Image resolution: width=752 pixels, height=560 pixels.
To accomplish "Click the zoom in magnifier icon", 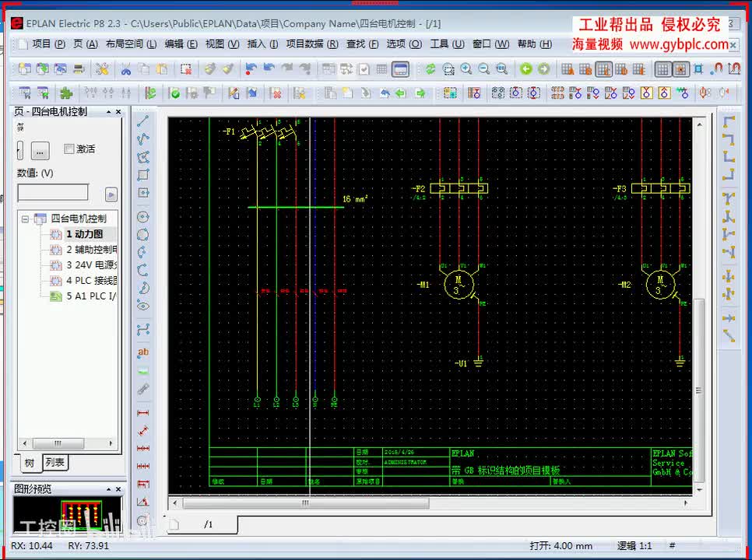I will [466, 69].
